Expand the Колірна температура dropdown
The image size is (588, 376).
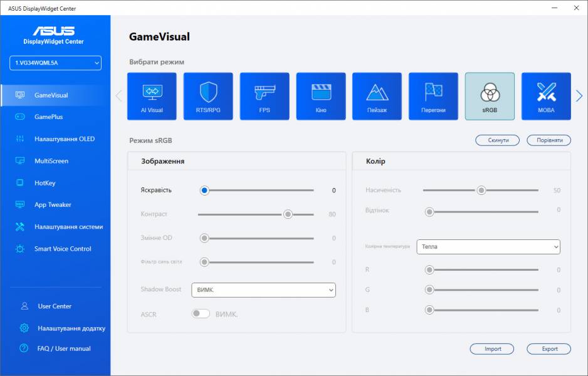[488, 247]
